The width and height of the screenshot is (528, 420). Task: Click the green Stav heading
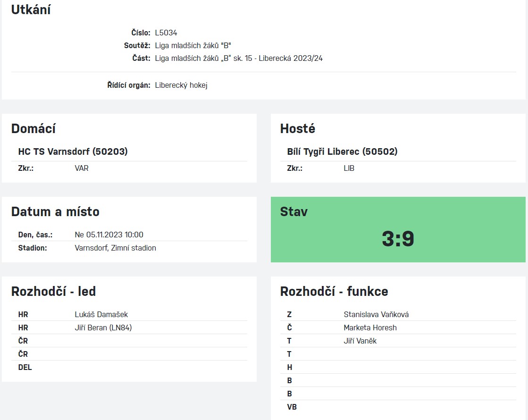coord(293,211)
